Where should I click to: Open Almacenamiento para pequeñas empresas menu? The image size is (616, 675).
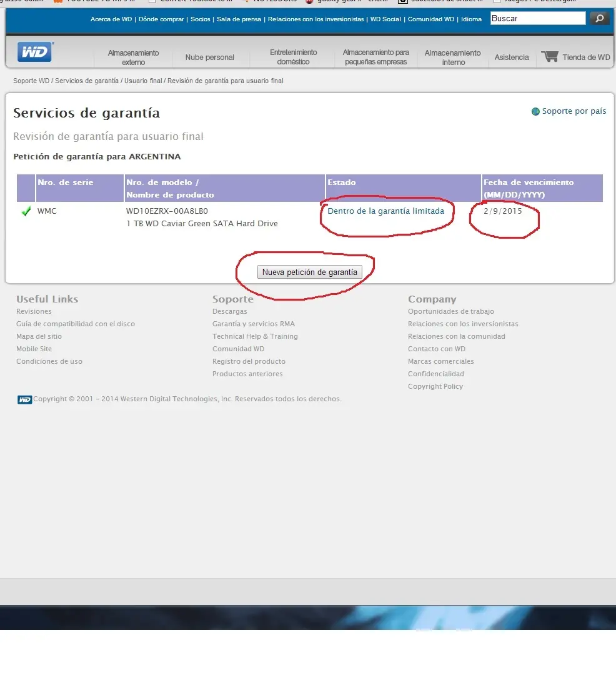pos(376,57)
